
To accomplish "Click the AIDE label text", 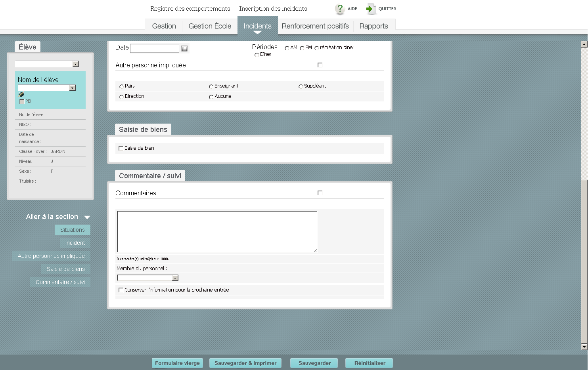I will pos(352,9).
